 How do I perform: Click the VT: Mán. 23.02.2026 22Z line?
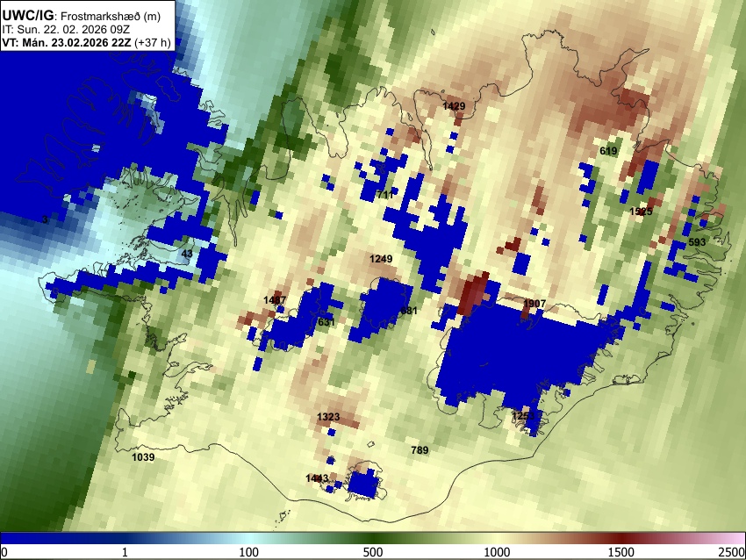click(86, 42)
